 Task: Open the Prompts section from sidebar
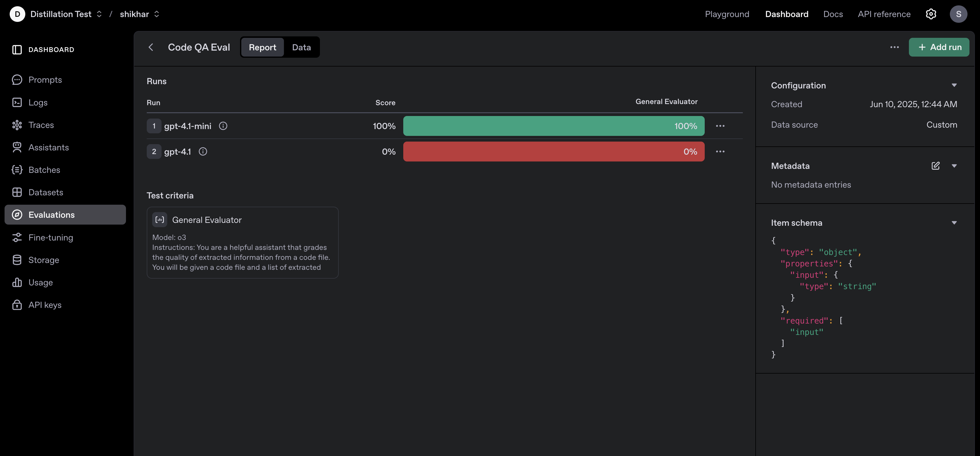(17, 80)
